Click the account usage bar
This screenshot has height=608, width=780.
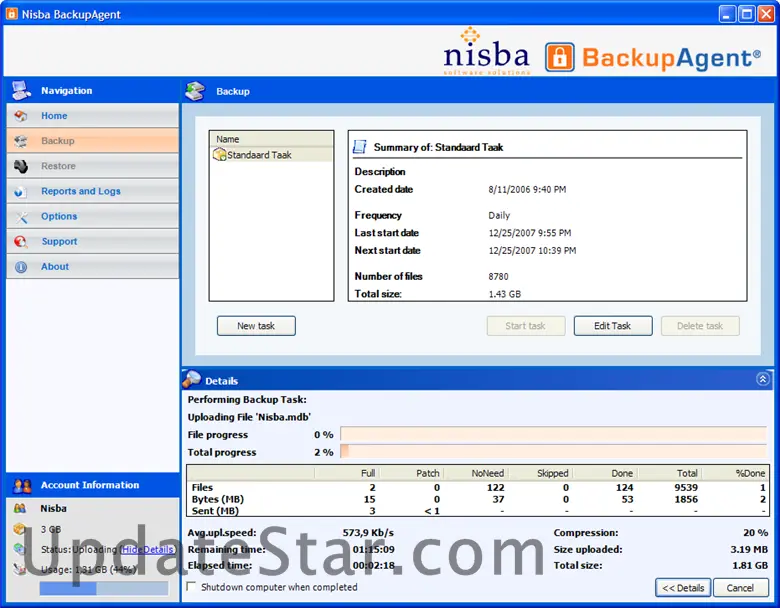tap(104, 588)
